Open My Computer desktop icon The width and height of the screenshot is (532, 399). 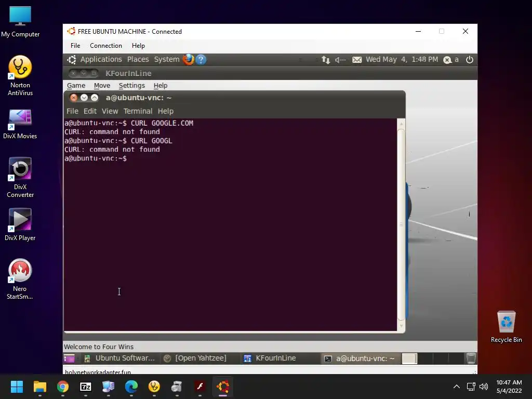pos(20,22)
